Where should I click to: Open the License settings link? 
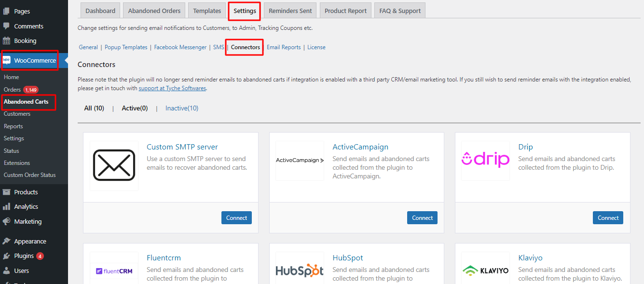tap(316, 47)
